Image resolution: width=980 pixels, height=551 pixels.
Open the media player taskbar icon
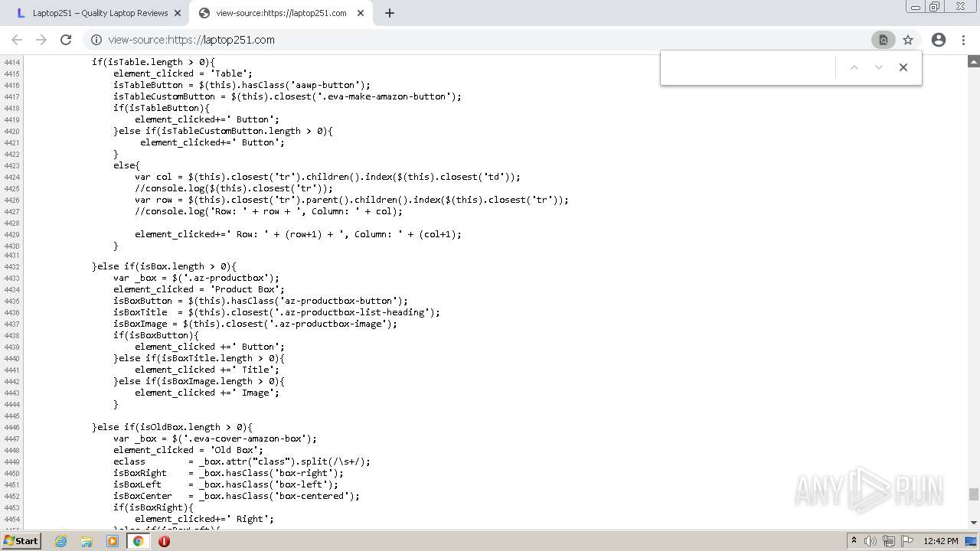(113, 541)
